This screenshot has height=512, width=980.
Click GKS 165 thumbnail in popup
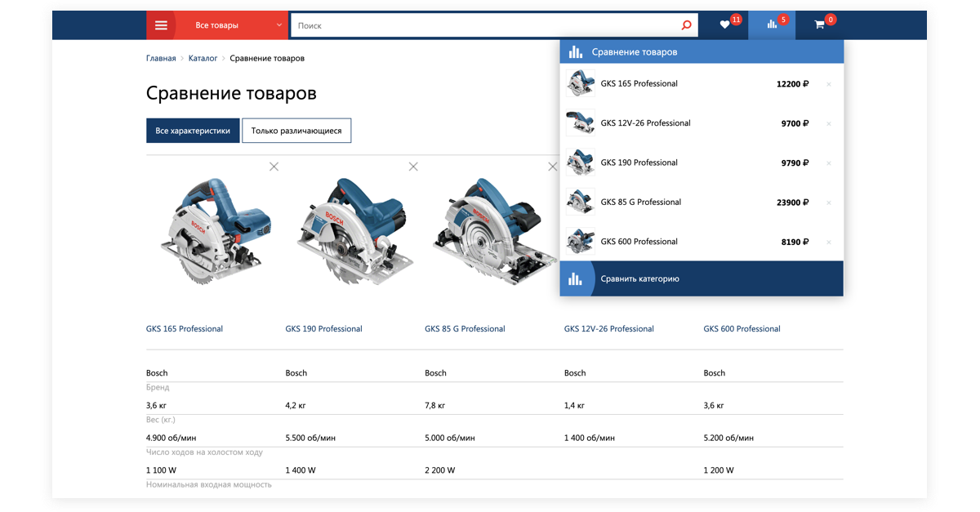coord(580,83)
